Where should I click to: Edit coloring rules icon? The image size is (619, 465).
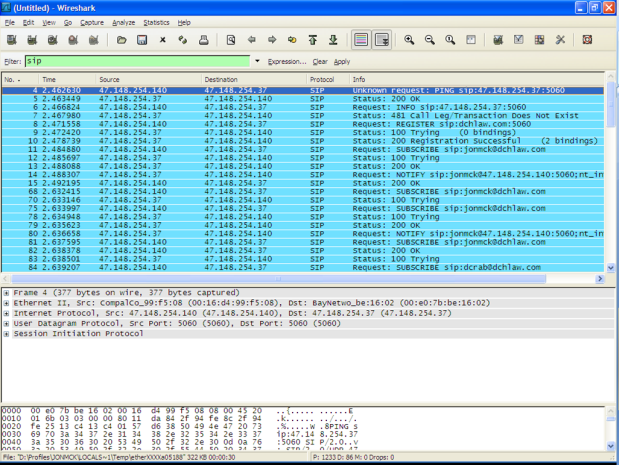pyautogui.click(x=539, y=40)
